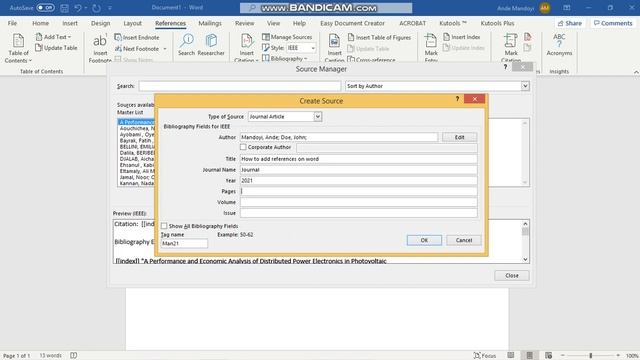Image resolution: width=640 pixels, height=360 pixels.
Task: Switch to Print Layout view icon
Action: click(x=529, y=356)
